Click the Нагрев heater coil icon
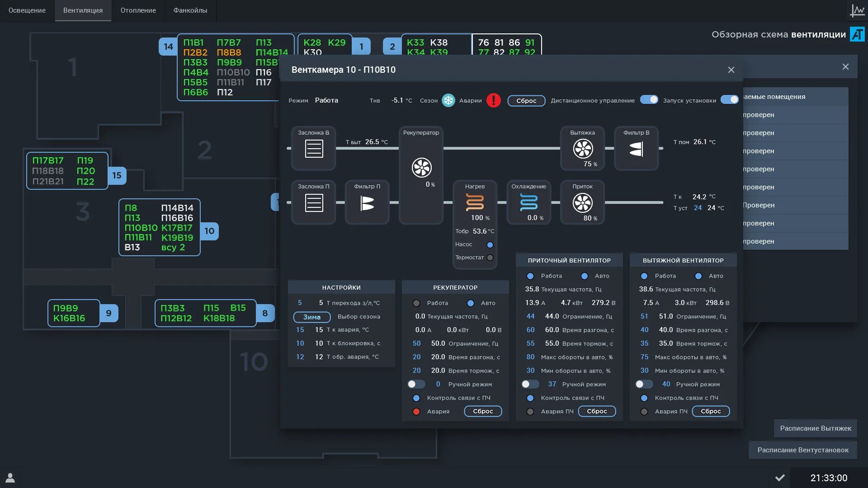Image resolution: width=868 pixels, height=488 pixels. [475, 202]
